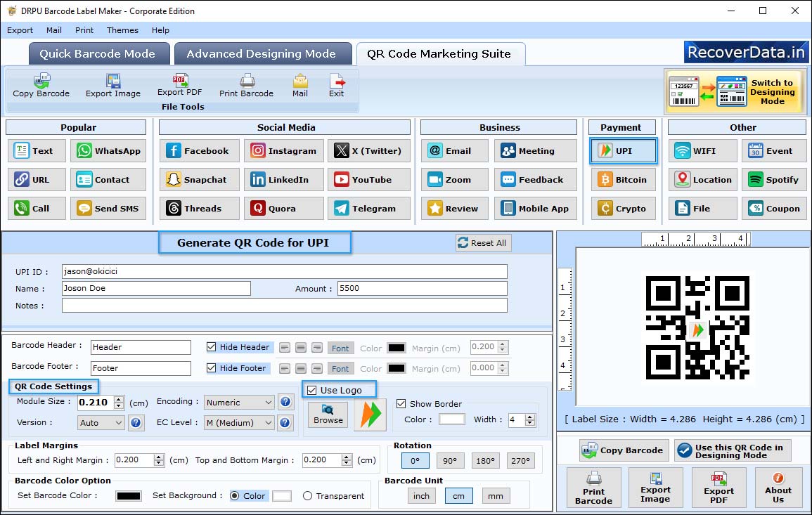Image resolution: width=812 pixels, height=515 pixels.
Task: Click the UPI ID input field
Action: point(284,272)
